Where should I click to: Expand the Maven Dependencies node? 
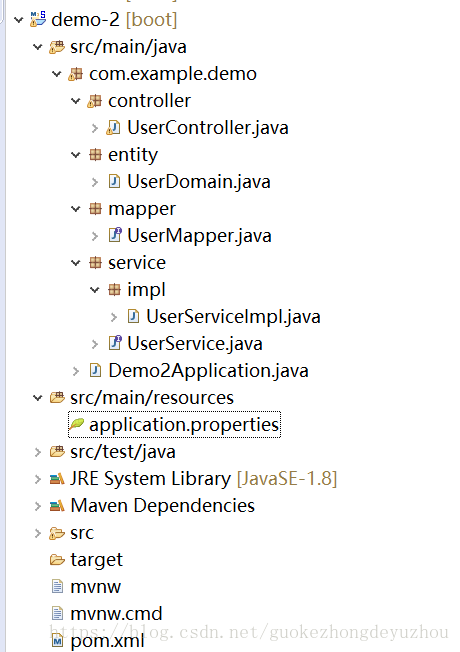[x=38, y=506]
